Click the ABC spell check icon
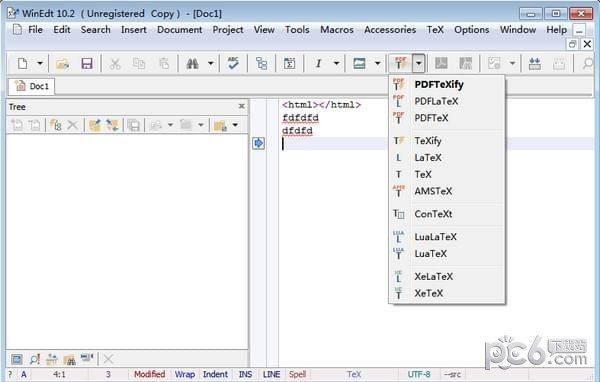The image size is (600, 382). tap(233, 63)
